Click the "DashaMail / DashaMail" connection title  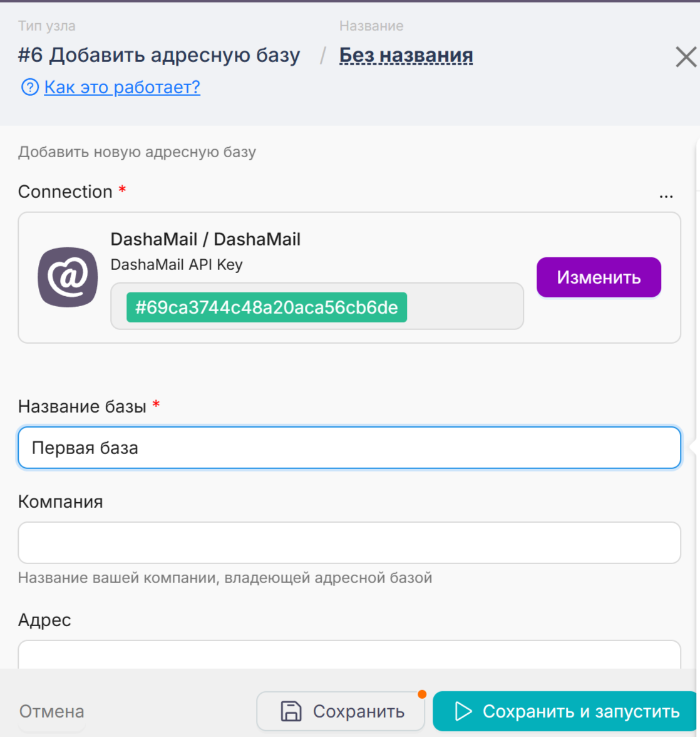tap(205, 239)
